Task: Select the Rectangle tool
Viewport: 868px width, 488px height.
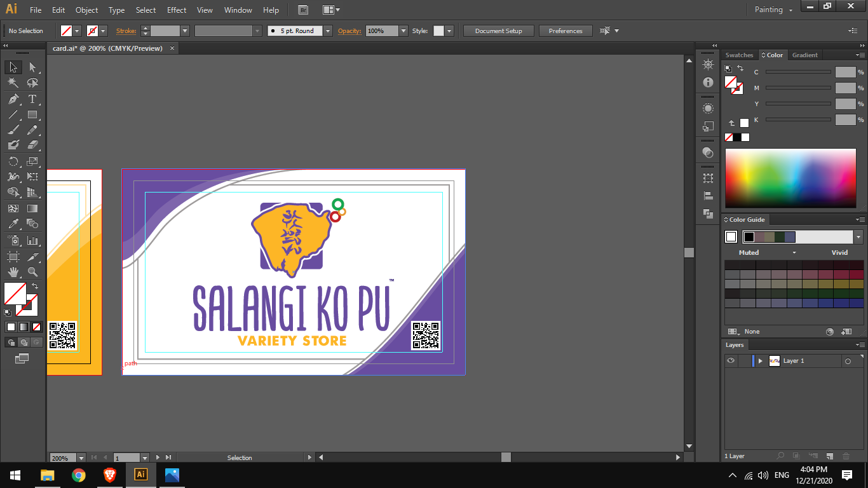Action: (32, 115)
